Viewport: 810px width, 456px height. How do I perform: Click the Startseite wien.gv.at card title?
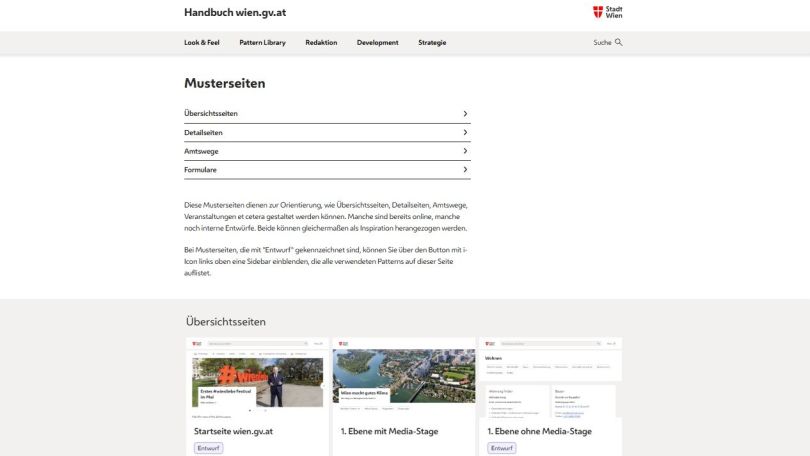click(233, 431)
